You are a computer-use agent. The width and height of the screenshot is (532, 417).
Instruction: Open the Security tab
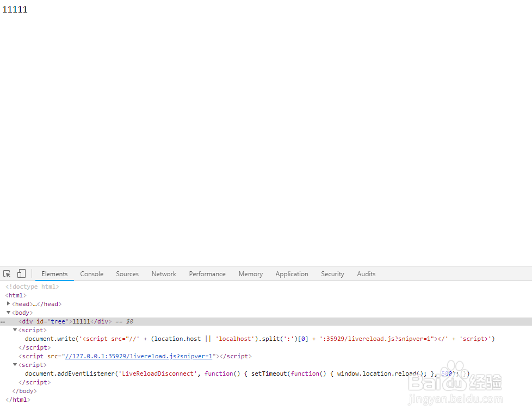pos(332,274)
